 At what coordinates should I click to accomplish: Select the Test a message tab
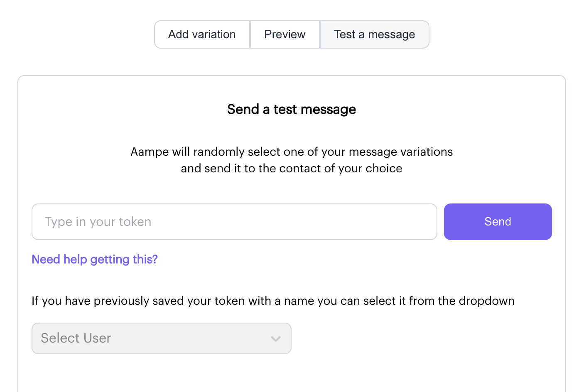[x=374, y=34]
